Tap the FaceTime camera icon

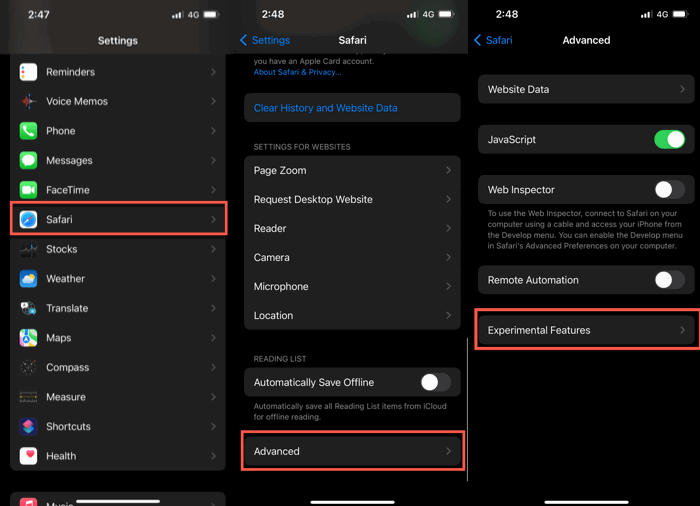click(28, 190)
